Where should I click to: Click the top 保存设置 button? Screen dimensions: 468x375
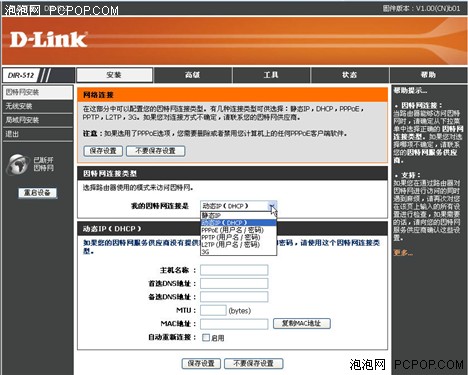click(103, 151)
